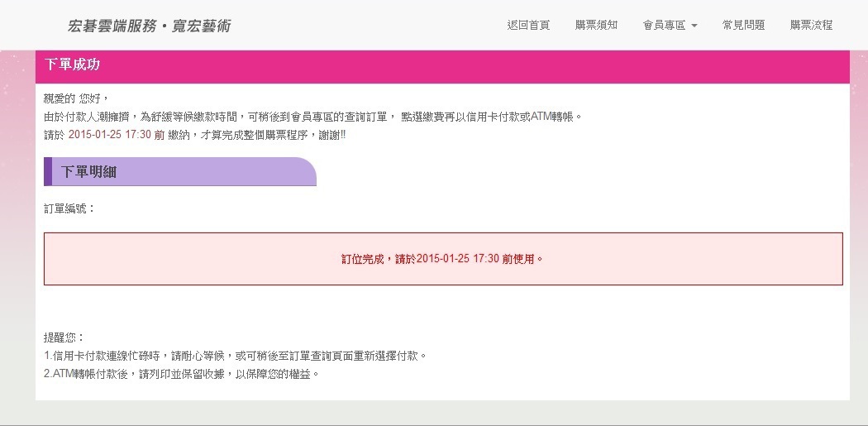Click the 訂位完成 notice box
This screenshot has height=426, width=868.
443,259
